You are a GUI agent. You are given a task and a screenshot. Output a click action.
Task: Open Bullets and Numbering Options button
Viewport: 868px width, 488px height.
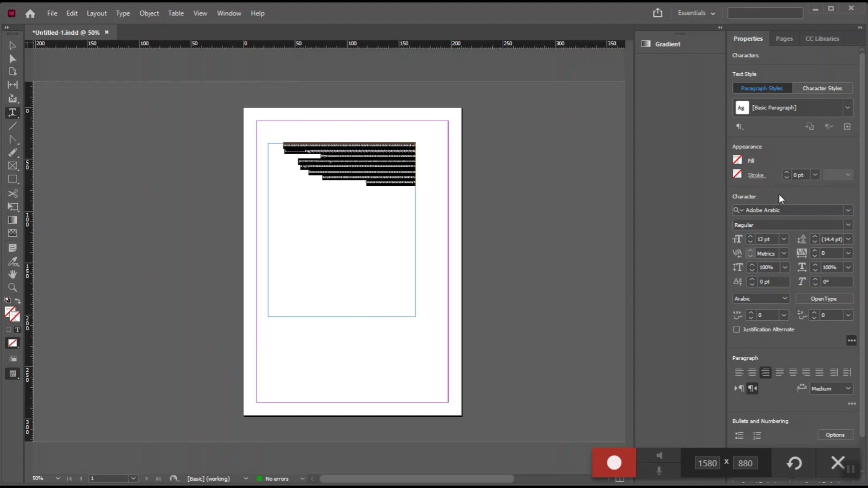(835, 435)
